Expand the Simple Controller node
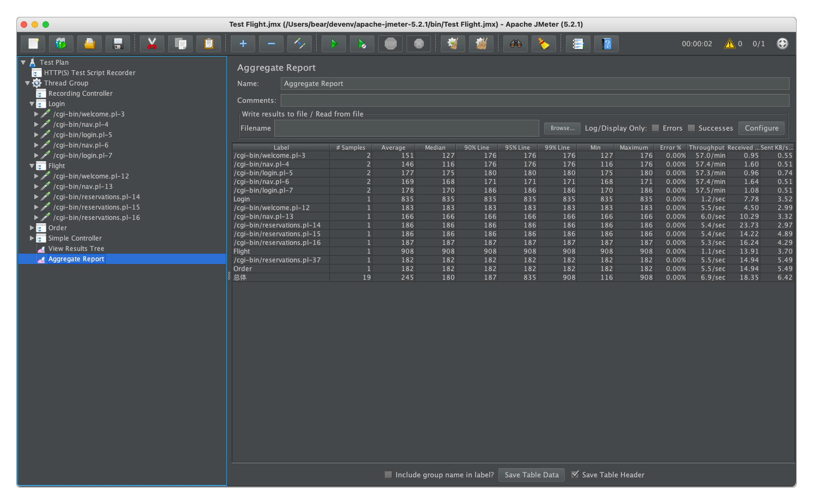This screenshot has height=504, width=813. click(32, 238)
